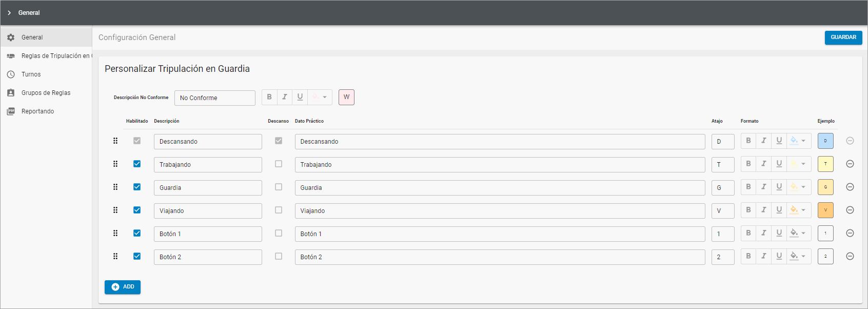Enable Descanso checkbox for Botón 1
The image size is (868, 309).
[x=279, y=233]
